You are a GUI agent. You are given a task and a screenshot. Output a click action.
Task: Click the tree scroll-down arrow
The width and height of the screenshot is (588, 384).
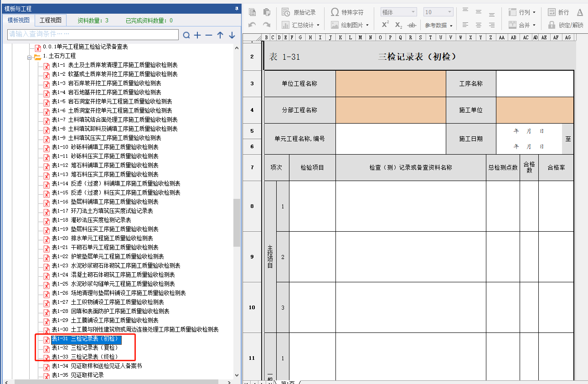tap(237, 375)
